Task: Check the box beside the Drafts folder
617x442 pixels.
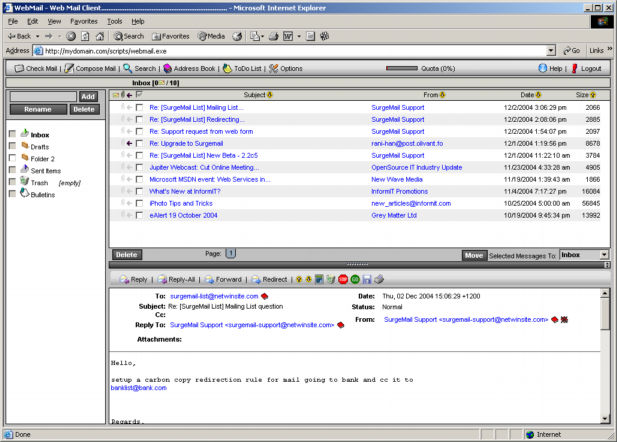Action: pyautogui.click(x=12, y=147)
